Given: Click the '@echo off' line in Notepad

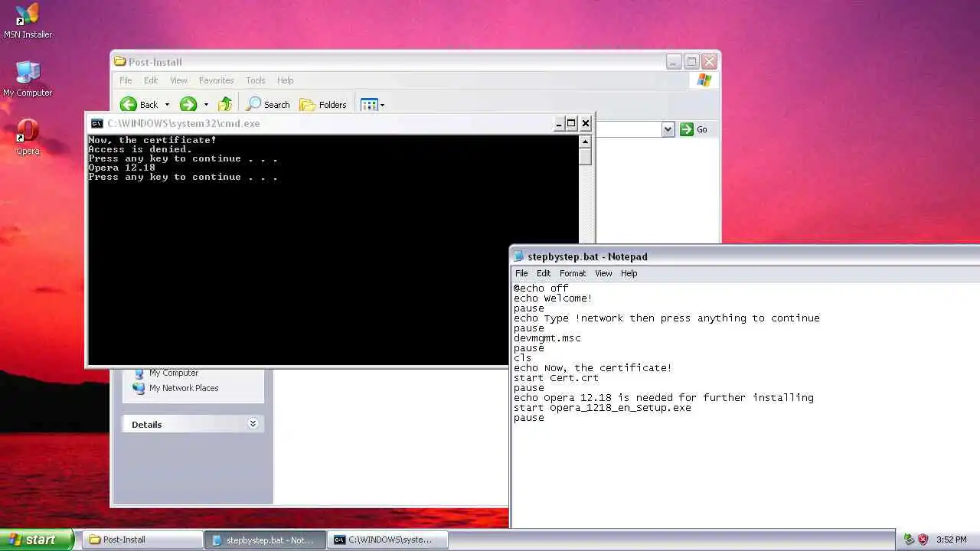Looking at the screenshot, I should [541, 289].
